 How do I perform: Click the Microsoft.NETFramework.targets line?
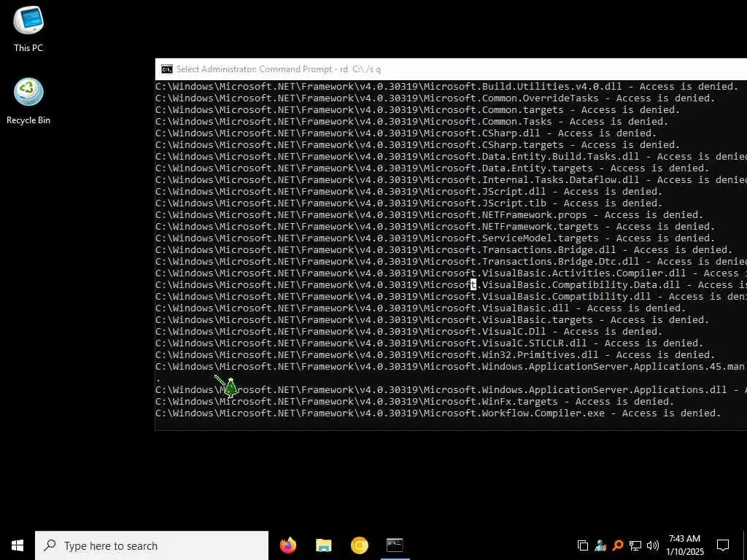pos(435,227)
